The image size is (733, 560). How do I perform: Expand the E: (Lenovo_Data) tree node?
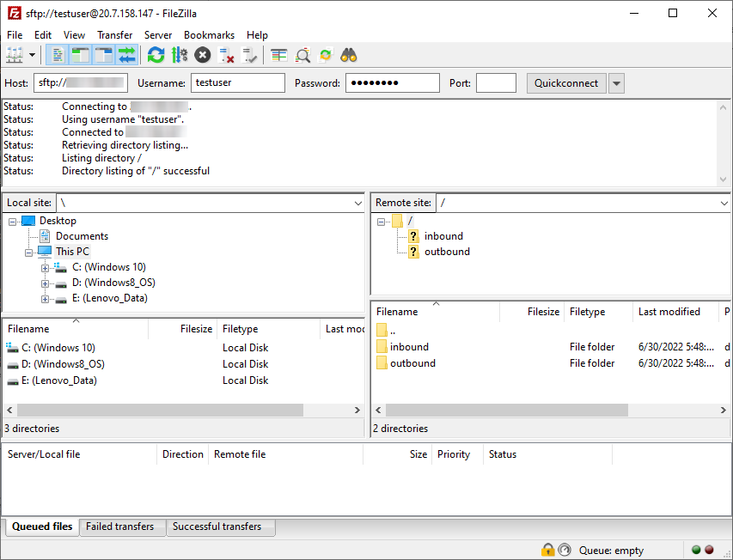pos(45,299)
